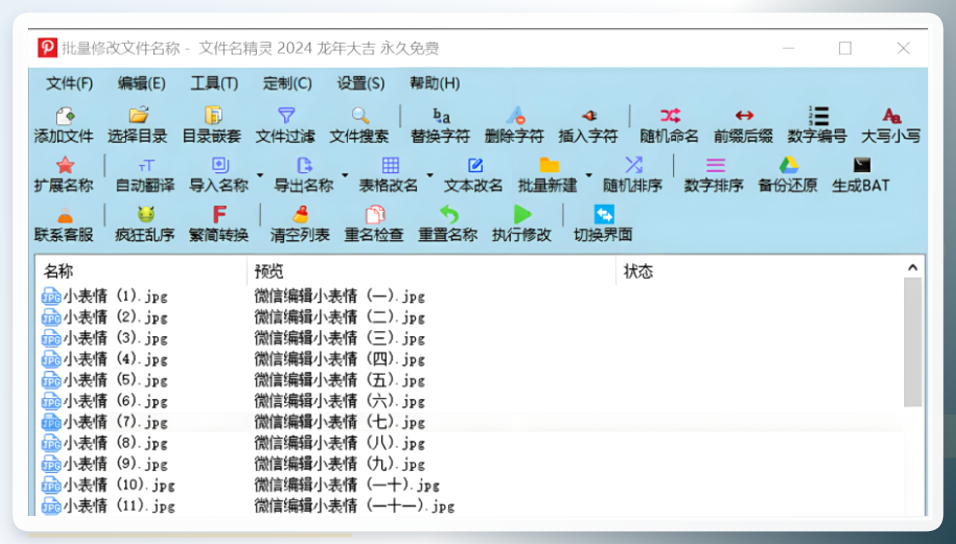Click the 扩展名称 star icon
This screenshot has width=956, height=544.
click(x=65, y=165)
